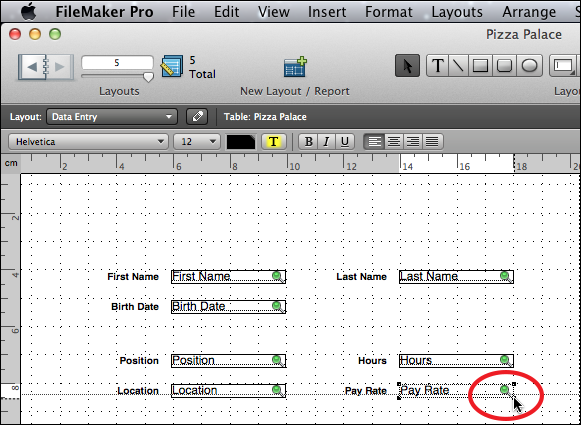
Task: Select the Line tool
Action: (x=458, y=66)
